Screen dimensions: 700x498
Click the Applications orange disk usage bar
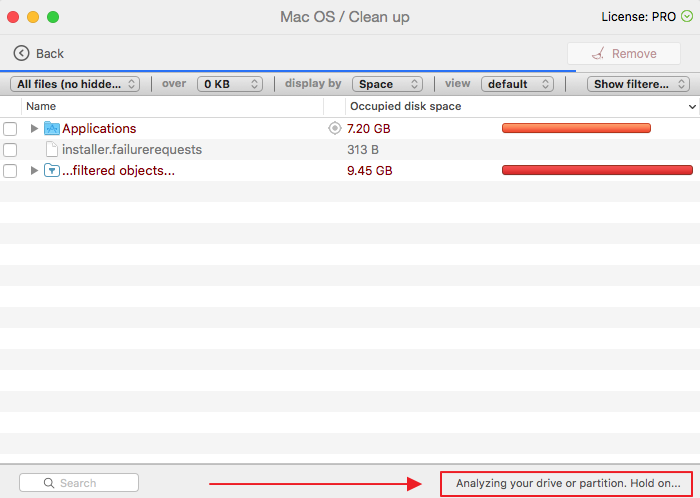point(576,129)
